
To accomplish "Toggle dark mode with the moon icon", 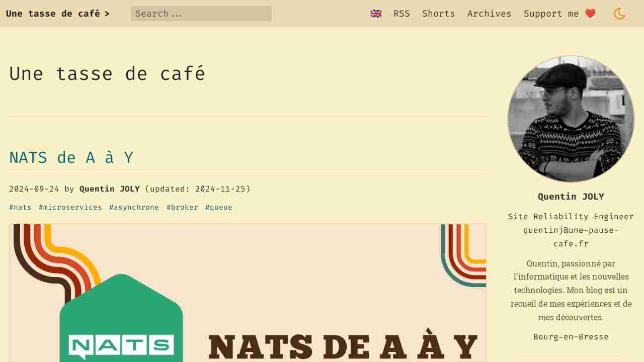I will 619,14.
